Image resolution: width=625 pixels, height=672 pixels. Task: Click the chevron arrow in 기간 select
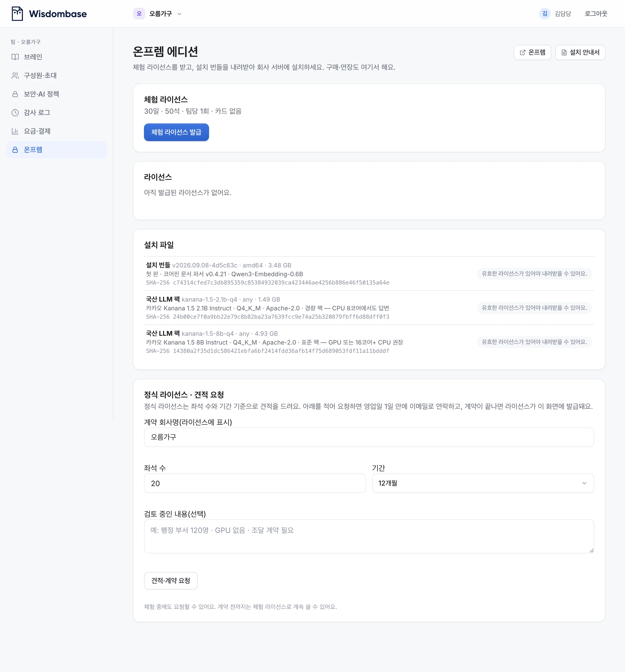coord(584,483)
